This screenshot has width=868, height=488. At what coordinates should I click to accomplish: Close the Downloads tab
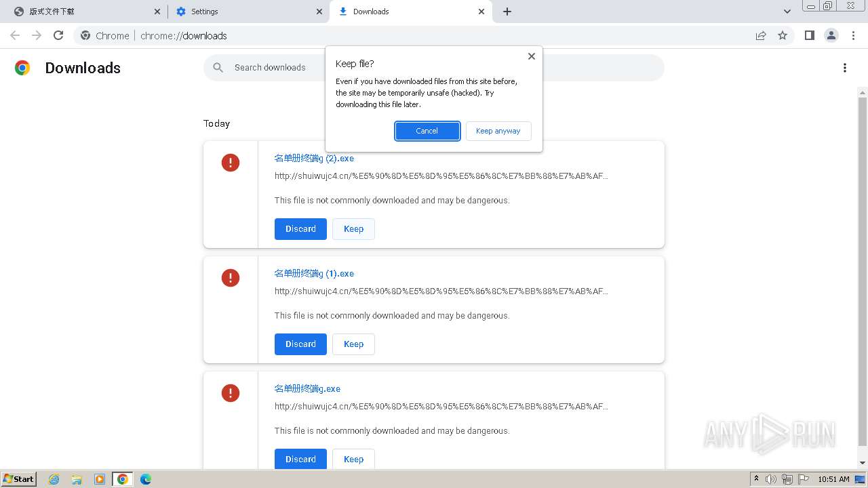tap(481, 12)
